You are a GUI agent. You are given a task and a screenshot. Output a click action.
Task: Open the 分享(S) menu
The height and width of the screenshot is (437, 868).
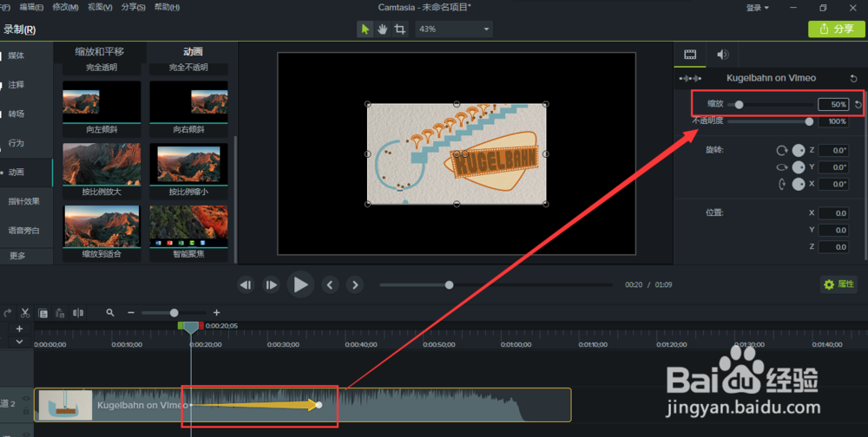pos(134,7)
